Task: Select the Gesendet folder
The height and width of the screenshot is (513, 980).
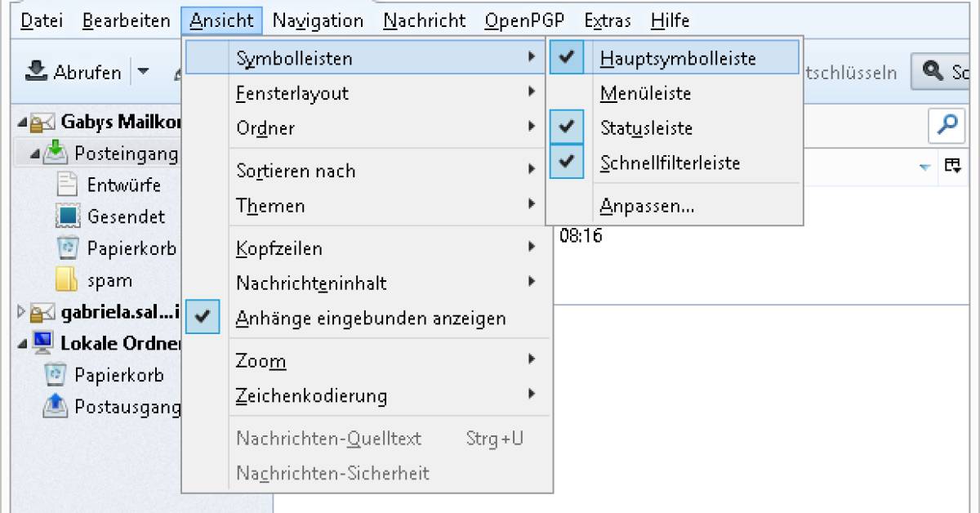Action: [x=127, y=216]
